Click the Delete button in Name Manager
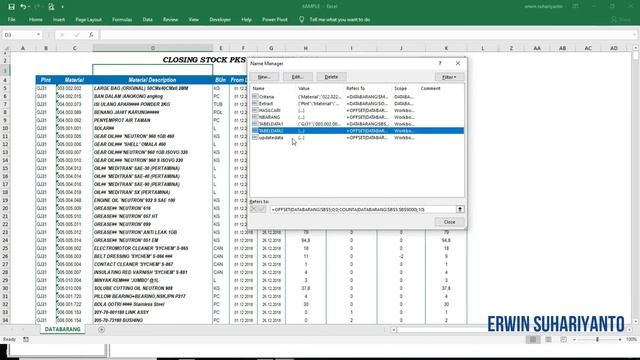The width and height of the screenshot is (640, 360). point(331,77)
